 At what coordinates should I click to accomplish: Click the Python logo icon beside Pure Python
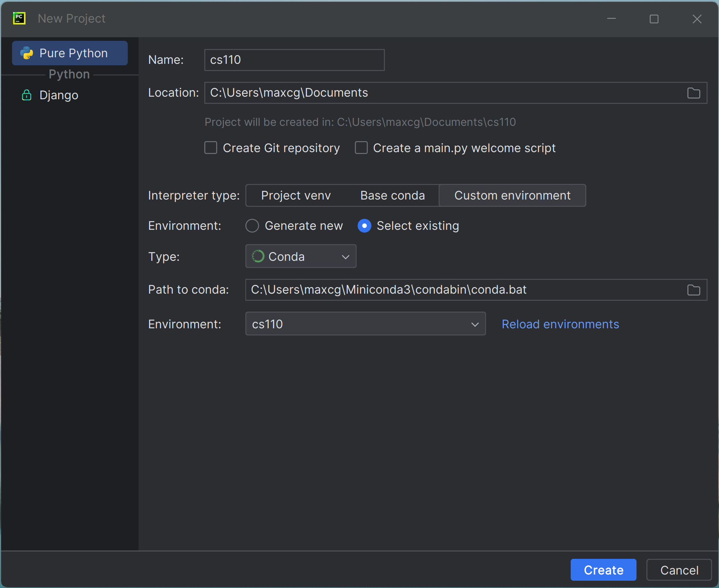click(27, 53)
